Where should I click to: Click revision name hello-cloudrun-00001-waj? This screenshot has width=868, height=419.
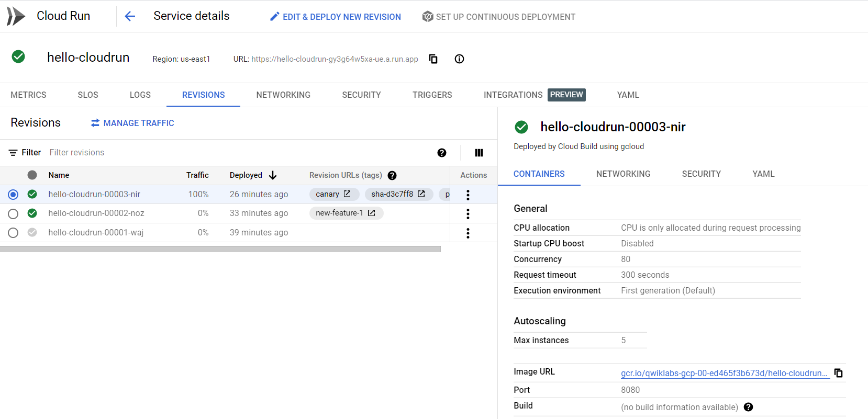coord(96,232)
